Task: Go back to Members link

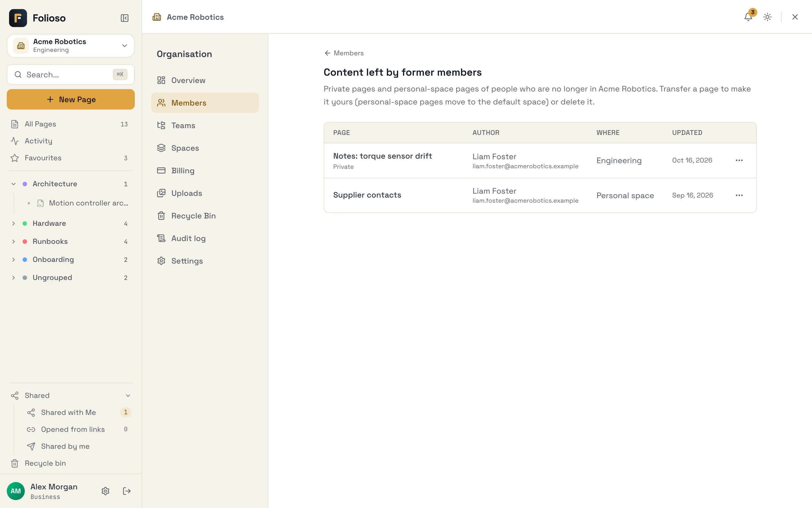Action: click(344, 53)
